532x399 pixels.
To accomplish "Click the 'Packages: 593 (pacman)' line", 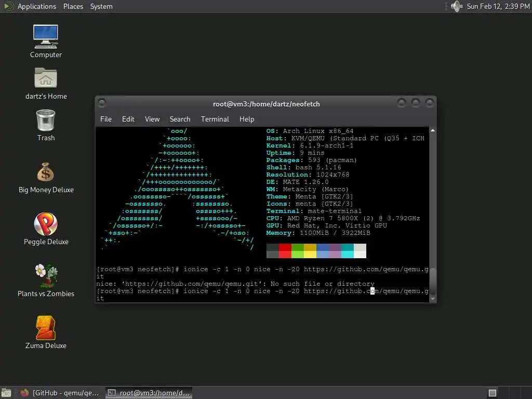I will pos(312,160).
